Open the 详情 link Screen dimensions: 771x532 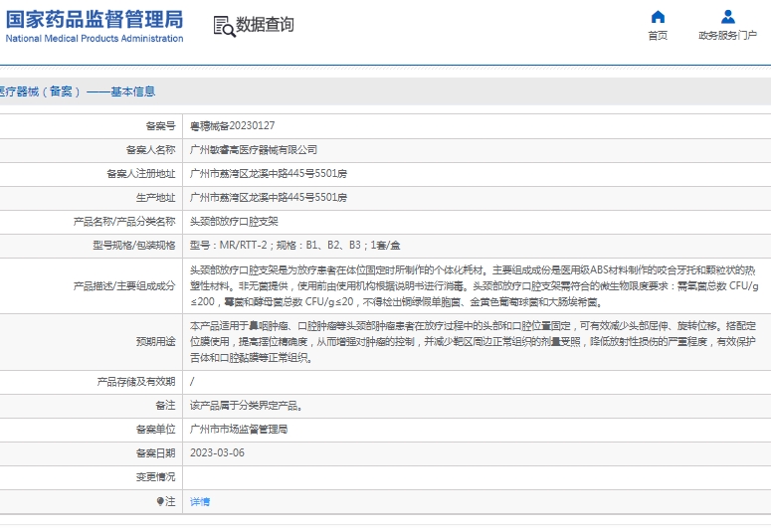pos(200,501)
